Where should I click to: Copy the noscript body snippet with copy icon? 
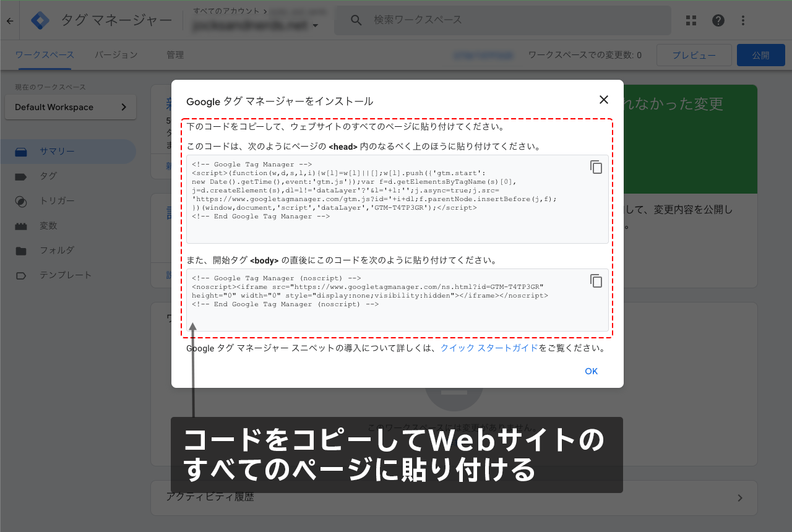pyautogui.click(x=596, y=281)
